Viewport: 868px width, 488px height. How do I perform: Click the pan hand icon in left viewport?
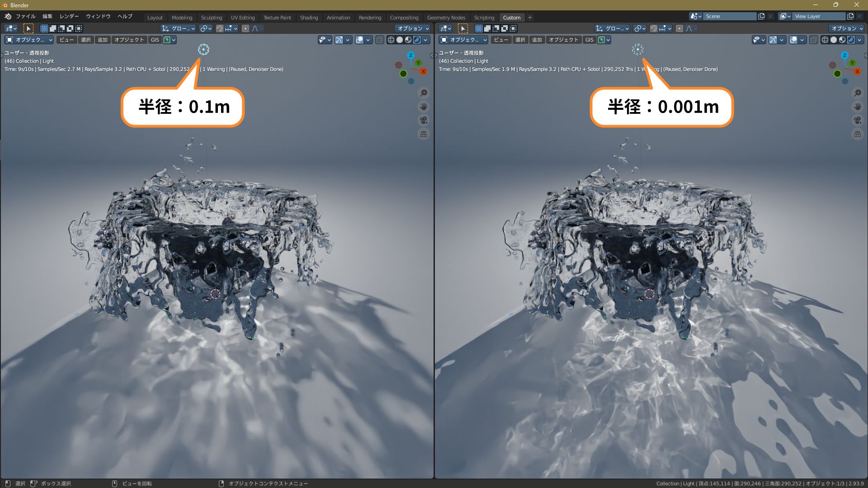coord(424,107)
